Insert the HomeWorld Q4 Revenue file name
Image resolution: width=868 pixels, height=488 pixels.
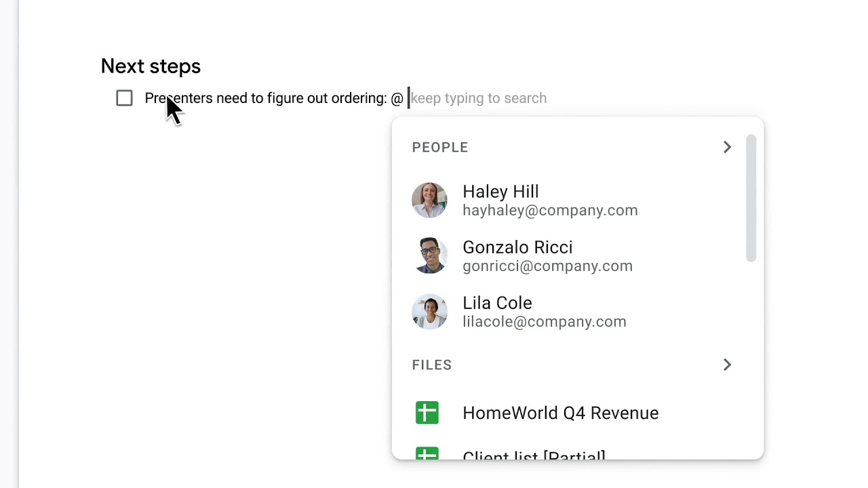[560, 413]
